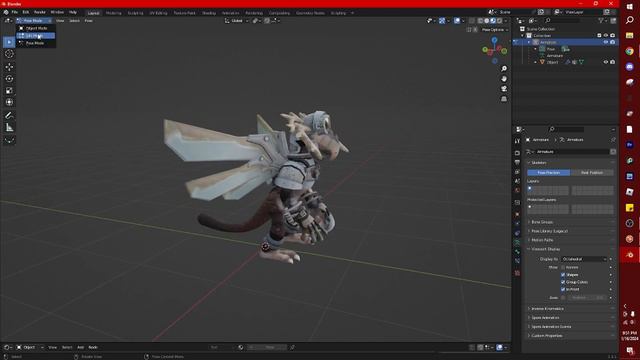
Task: Choose Edit Mode from mode list
Action: coord(36,36)
